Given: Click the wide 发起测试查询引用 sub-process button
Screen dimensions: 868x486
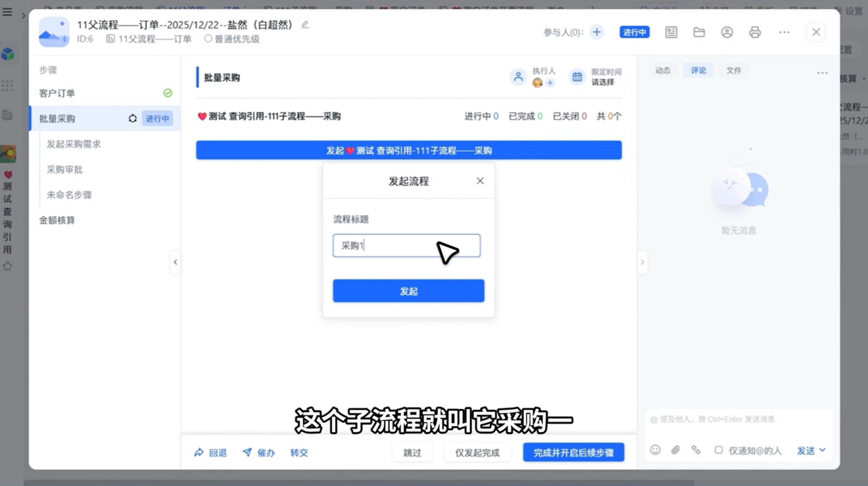Looking at the screenshot, I should coord(409,150).
